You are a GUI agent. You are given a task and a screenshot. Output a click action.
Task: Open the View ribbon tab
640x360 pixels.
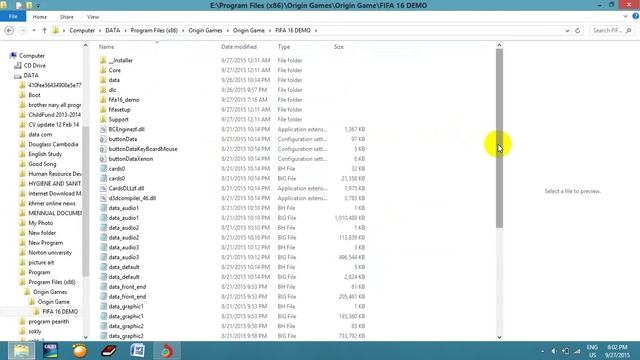(x=93, y=17)
